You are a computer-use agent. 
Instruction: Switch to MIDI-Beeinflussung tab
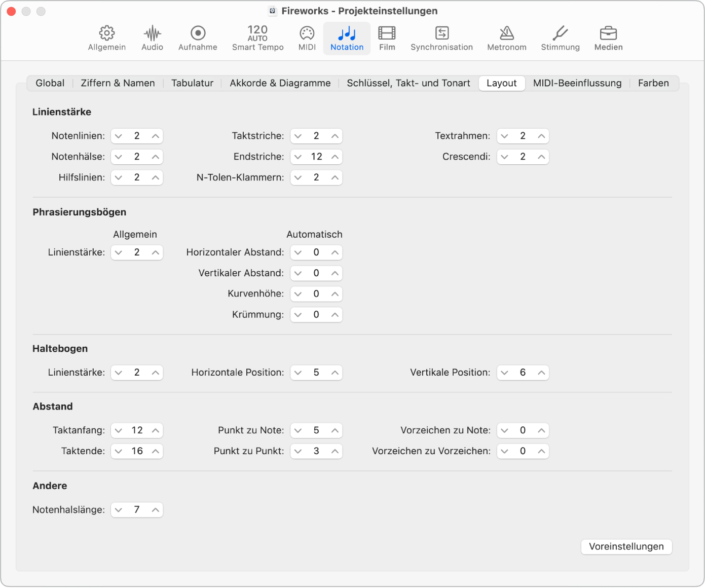[x=577, y=83]
